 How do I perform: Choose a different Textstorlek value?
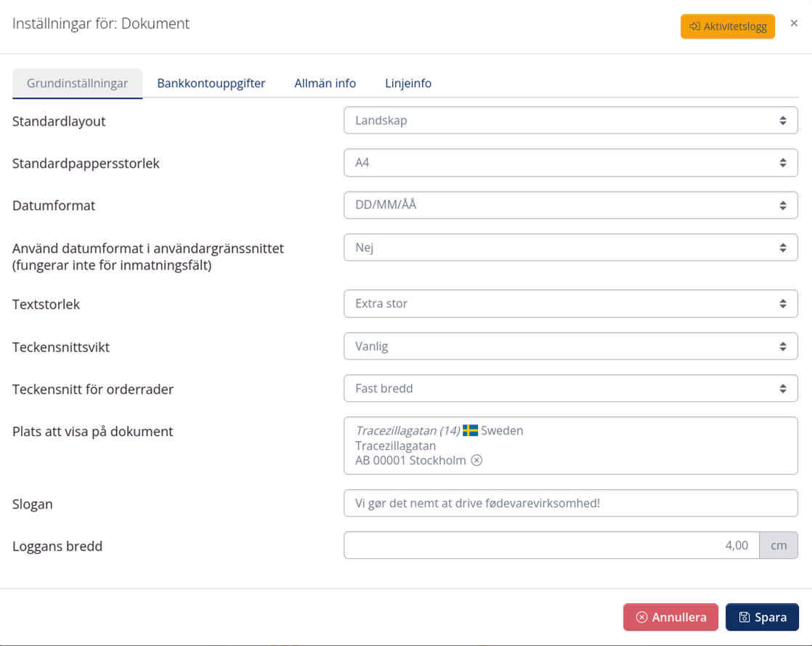(x=570, y=304)
